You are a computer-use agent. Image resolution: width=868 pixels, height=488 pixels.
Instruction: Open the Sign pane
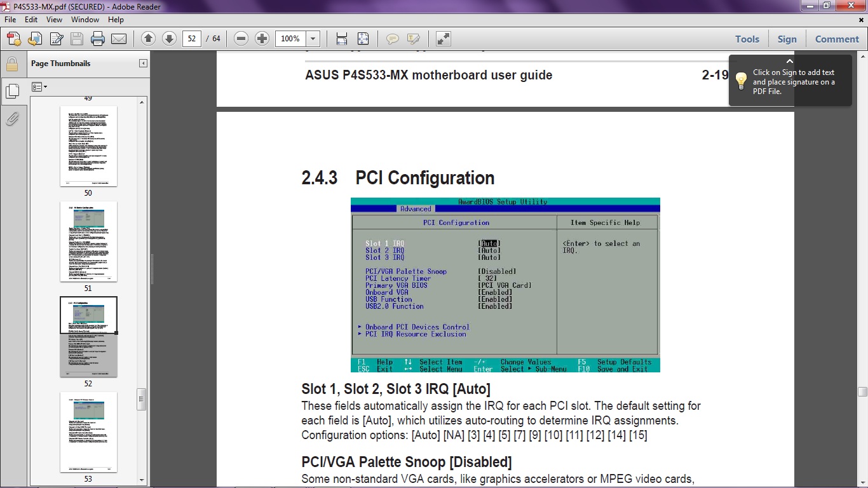[787, 39]
